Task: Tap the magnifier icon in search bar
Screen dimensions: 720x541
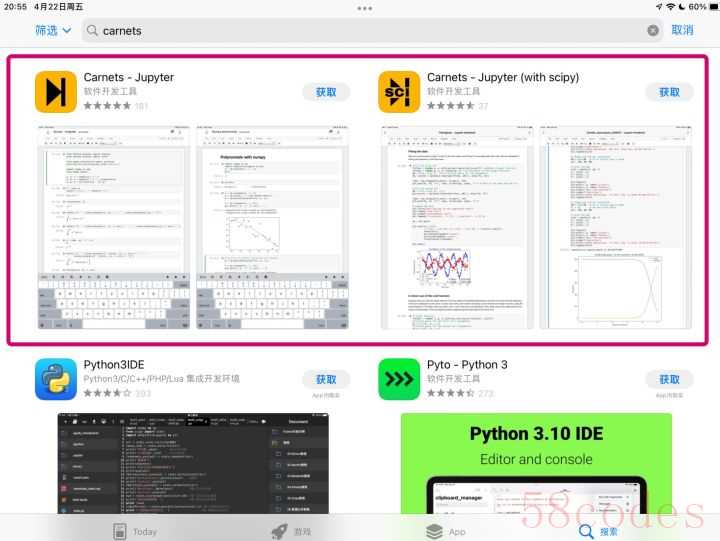Action: pyautogui.click(x=92, y=30)
